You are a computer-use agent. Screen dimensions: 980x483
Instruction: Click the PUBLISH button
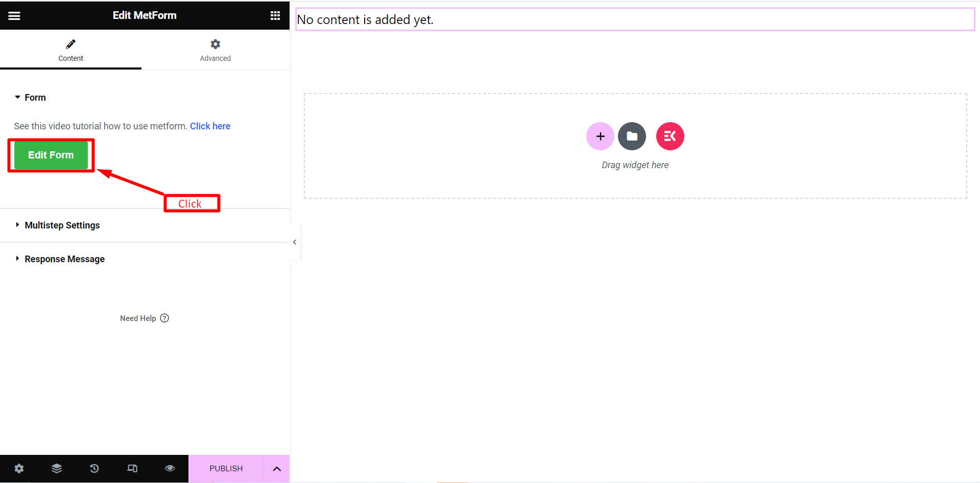(226, 469)
